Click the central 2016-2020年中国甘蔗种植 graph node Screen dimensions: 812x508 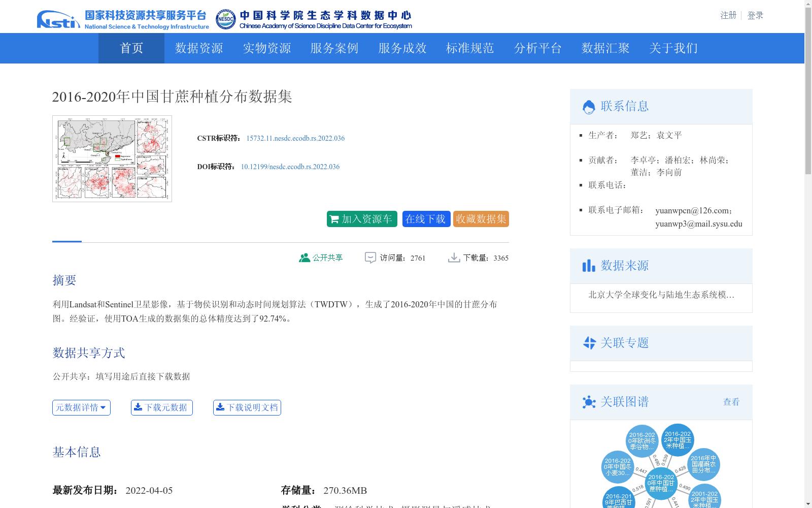pos(661,483)
